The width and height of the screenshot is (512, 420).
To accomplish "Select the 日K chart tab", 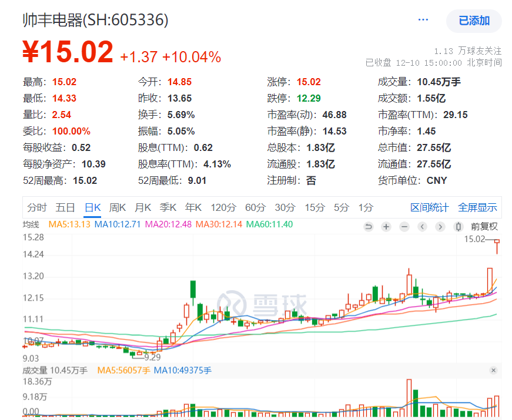I will pos(92,207).
